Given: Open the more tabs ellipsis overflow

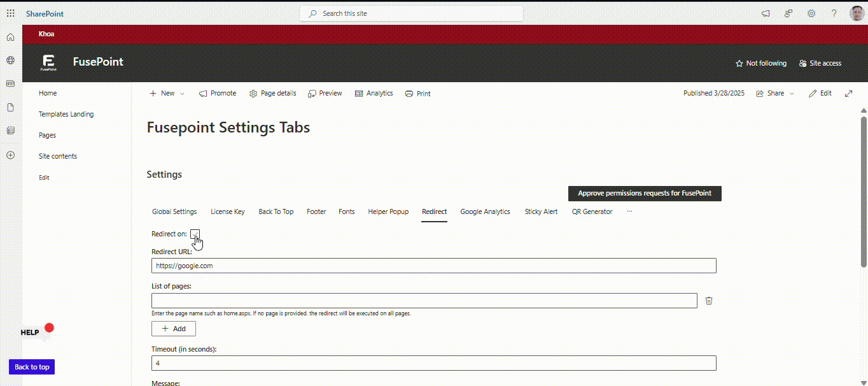Looking at the screenshot, I should coord(629,211).
